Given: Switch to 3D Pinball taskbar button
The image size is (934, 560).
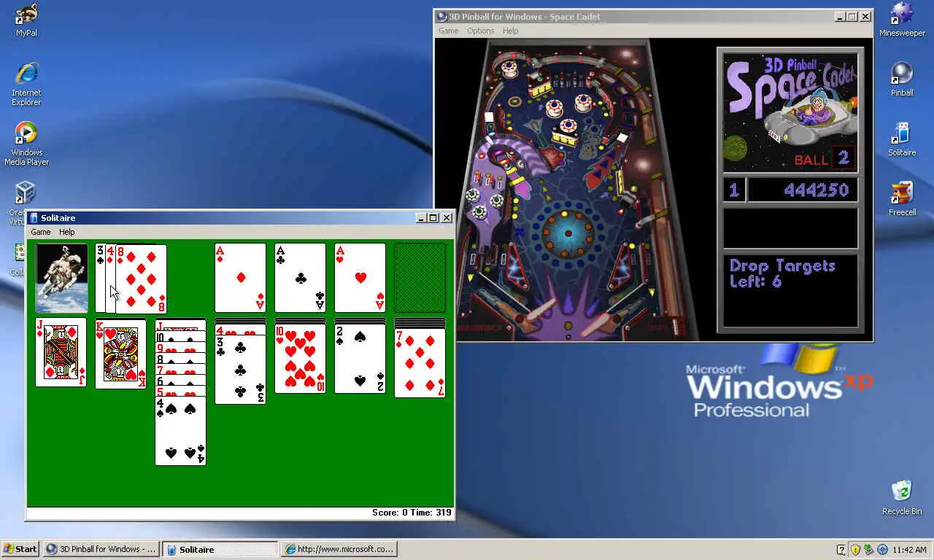Looking at the screenshot, I should pos(101,549).
